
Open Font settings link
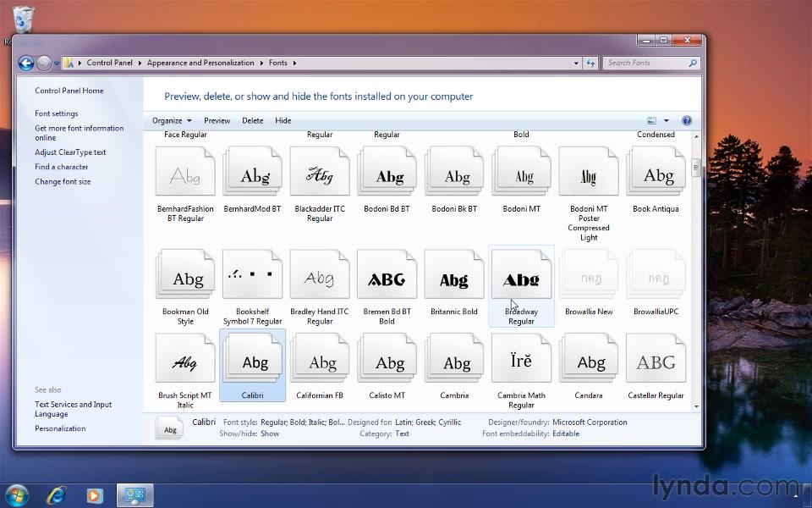(57, 113)
